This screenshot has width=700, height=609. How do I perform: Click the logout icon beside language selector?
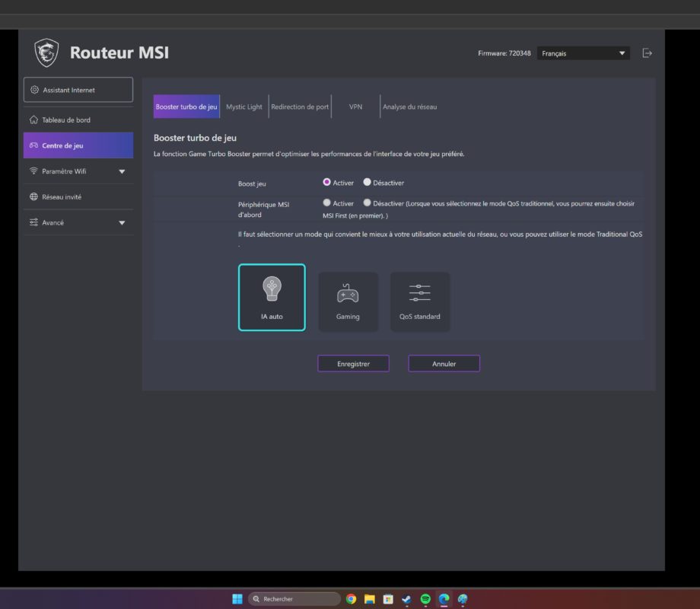pos(647,53)
